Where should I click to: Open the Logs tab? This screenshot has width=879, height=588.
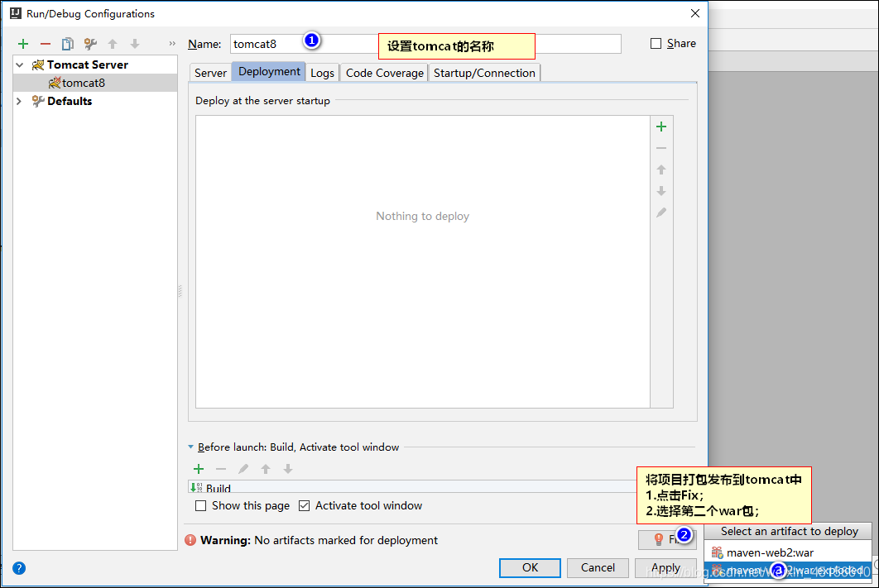pyautogui.click(x=322, y=73)
